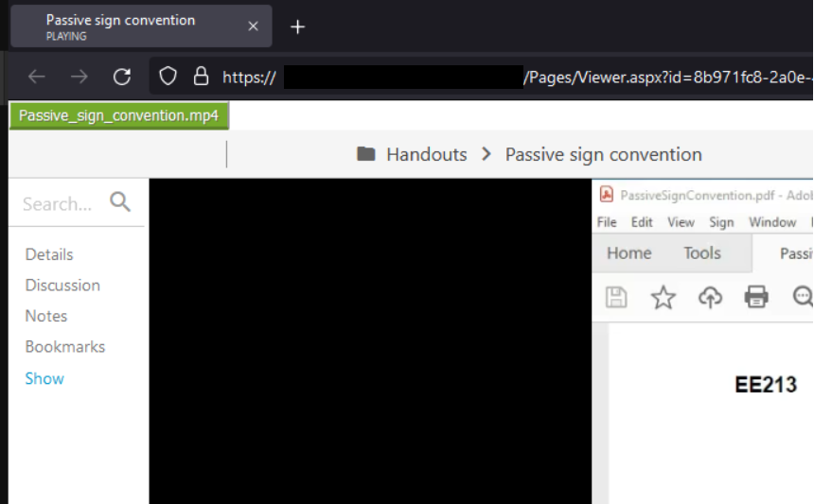
Task: Open the Bookmarks section in sidebar
Action: click(x=65, y=346)
